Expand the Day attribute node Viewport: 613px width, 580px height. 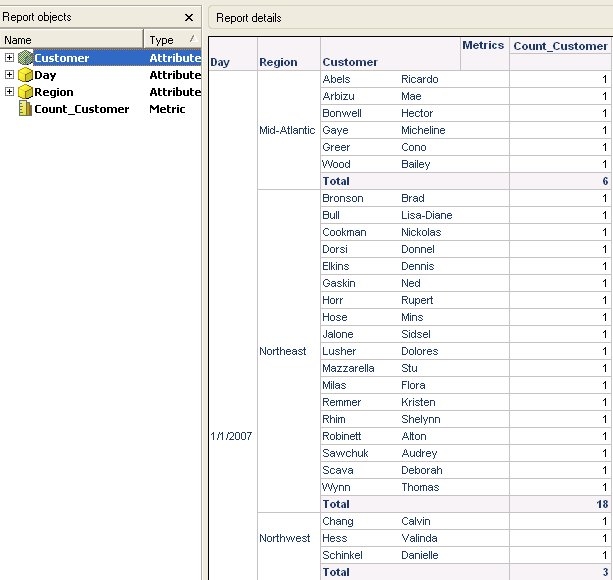9,75
